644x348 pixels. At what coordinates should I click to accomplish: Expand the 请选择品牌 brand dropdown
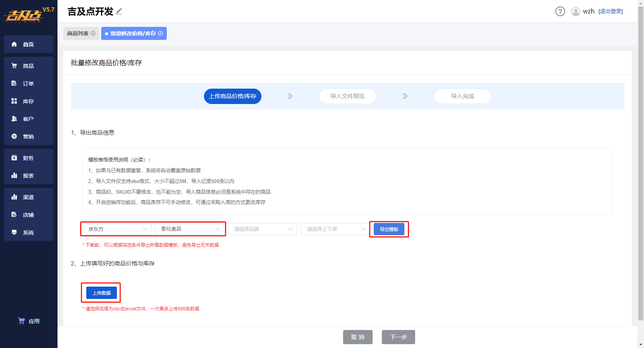pos(263,229)
